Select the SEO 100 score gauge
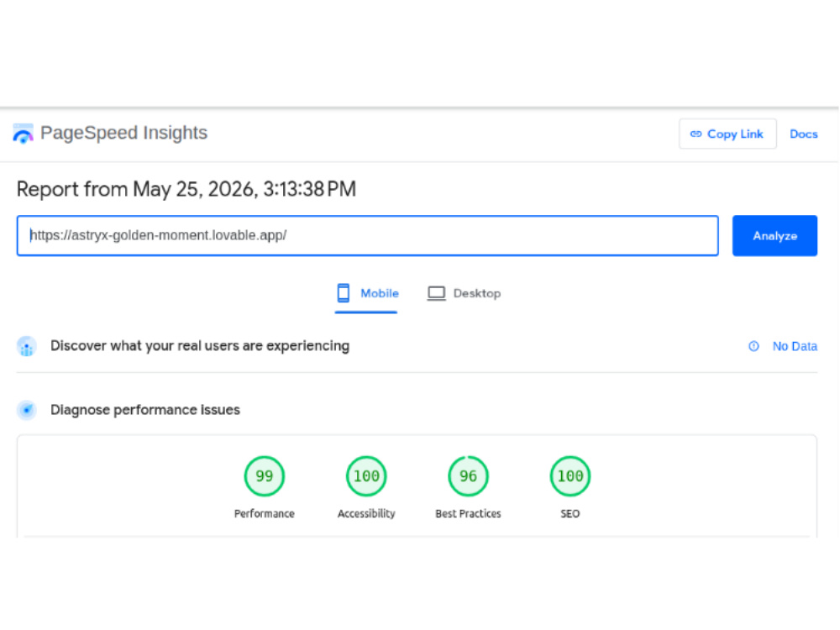 click(570, 475)
